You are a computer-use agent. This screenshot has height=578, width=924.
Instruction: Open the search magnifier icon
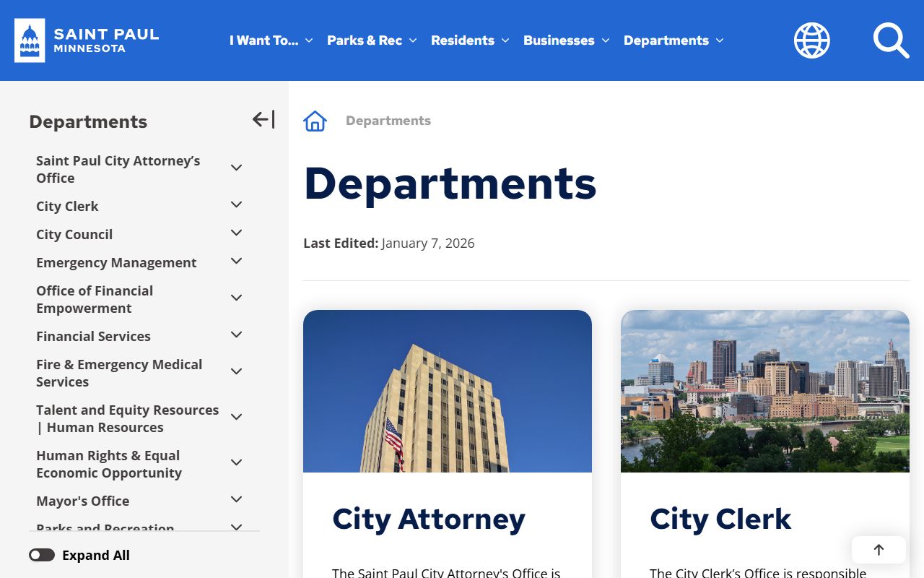pyautogui.click(x=891, y=40)
